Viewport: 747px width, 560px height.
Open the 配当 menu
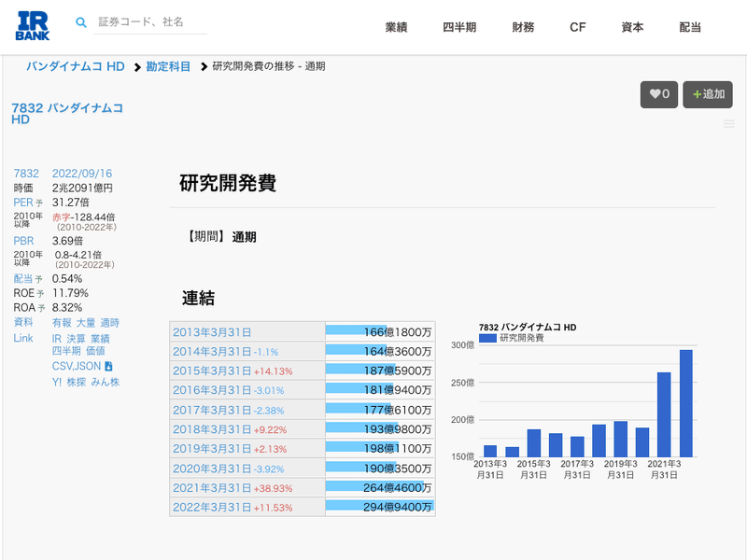click(690, 27)
